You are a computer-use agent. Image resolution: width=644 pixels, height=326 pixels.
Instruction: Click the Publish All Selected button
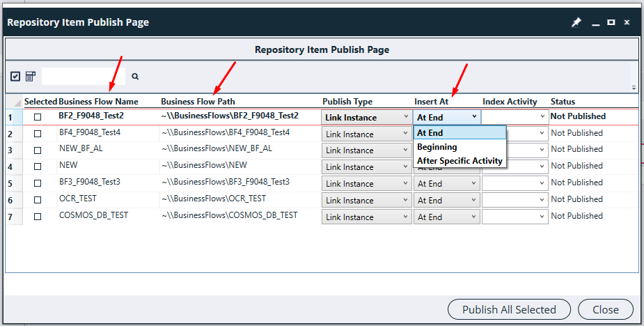[x=509, y=309]
